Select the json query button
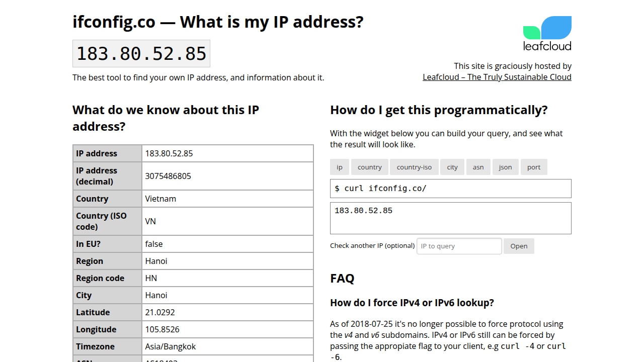Image resolution: width=644 pixels, height=362 pixels. pyautogui.click(x=506, y=167)
